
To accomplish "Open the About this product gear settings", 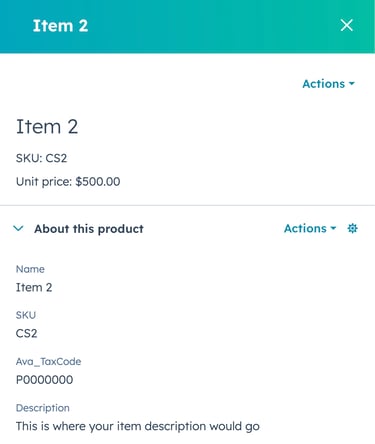I will (352, 228).
